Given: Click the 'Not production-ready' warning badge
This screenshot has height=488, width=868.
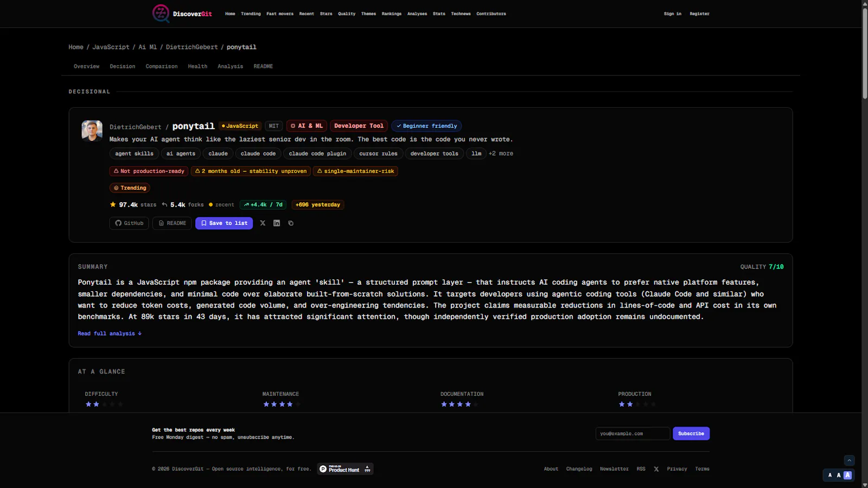Looking at the screenshot, I should pos(149,171).
